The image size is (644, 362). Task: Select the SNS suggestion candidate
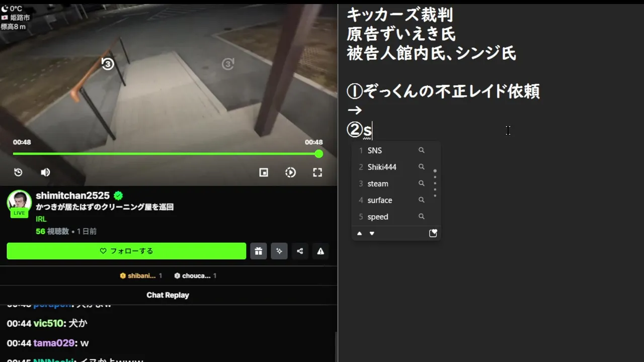click(x=375, y=150)
